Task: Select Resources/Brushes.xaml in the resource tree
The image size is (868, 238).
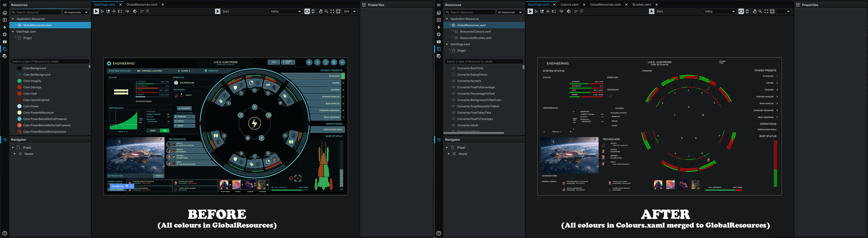Action: pos(475,38)
